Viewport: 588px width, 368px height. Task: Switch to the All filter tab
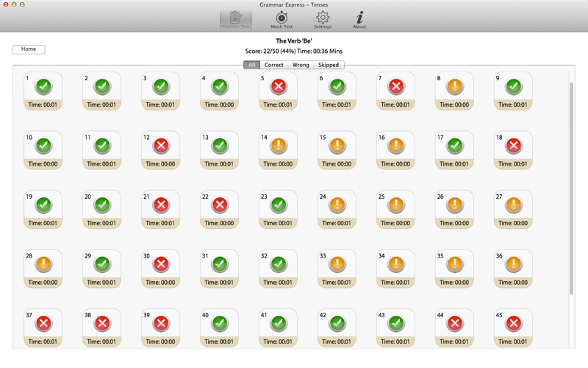(x=252, y=65)
